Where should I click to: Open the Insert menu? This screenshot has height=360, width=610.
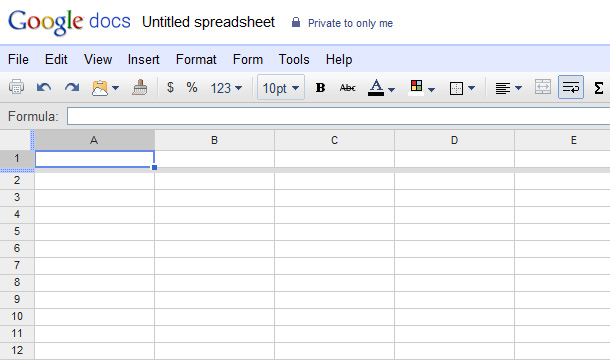[x=144, y=60]
